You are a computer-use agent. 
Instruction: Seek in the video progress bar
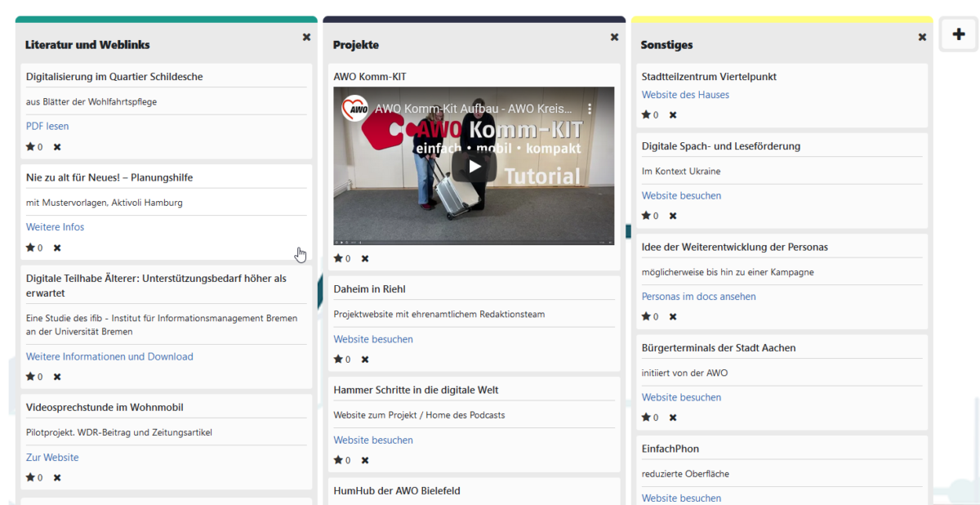tap(474, 242)
